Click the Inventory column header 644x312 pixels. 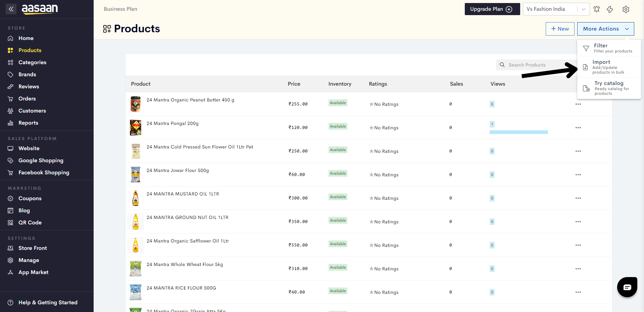340,84
